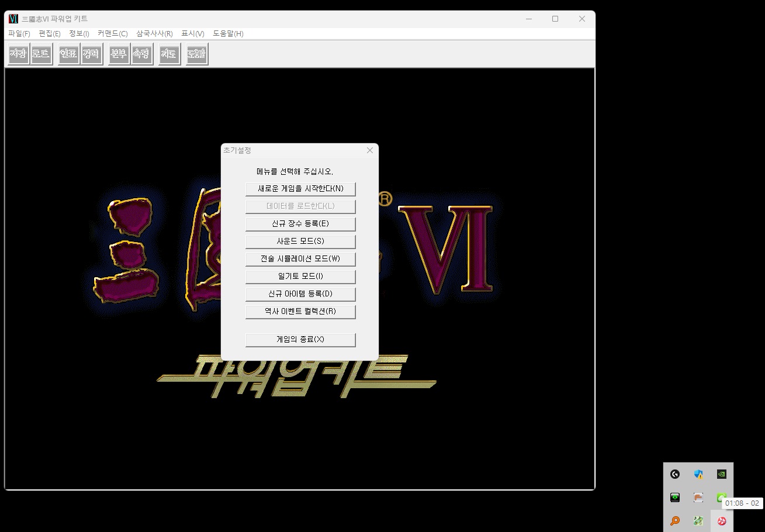
Task: Open the 지도 map toolbar button
Action: [169, 54]
